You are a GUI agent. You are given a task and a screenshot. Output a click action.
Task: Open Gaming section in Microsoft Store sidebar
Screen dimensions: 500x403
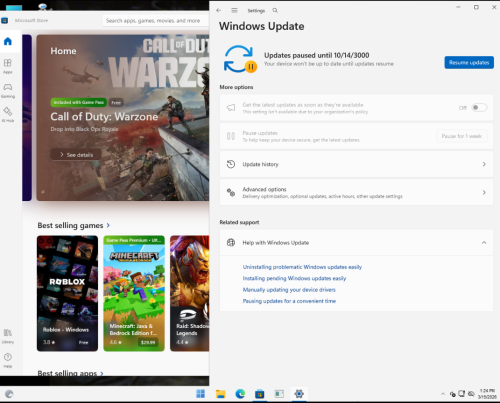coord(8,90)
